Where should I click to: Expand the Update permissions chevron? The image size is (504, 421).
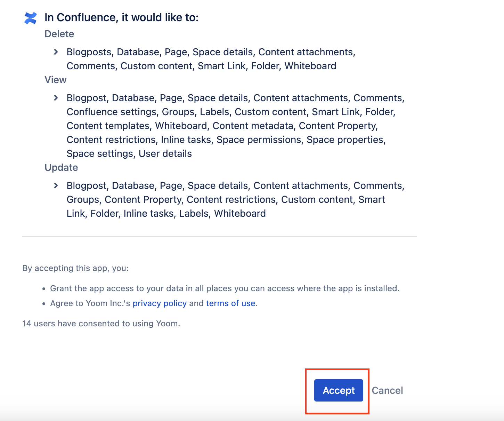point(56,185)
